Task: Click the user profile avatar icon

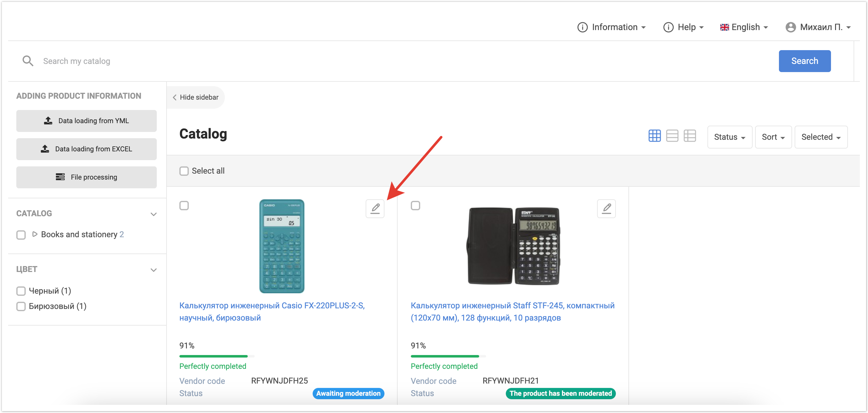Action: tap(790, 27)
